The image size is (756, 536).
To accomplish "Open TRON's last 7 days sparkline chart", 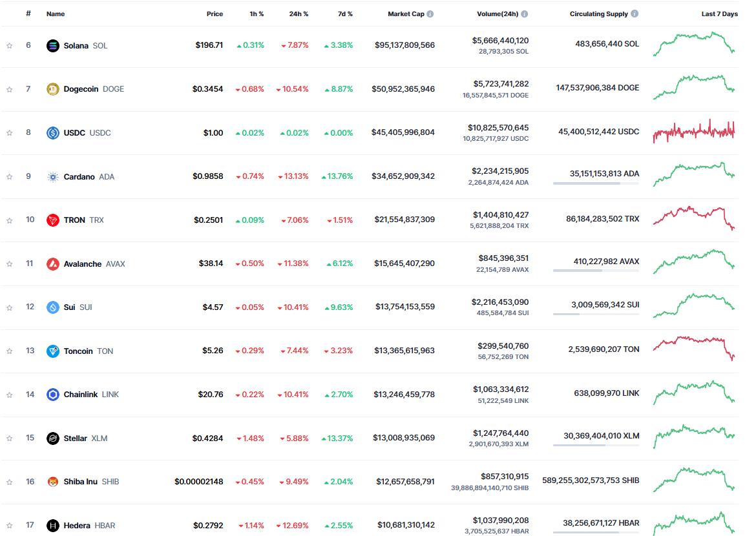I will point(694,218).
